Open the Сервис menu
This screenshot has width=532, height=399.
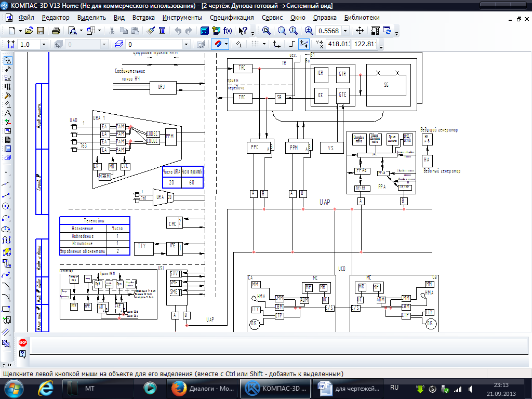[272, 18]
